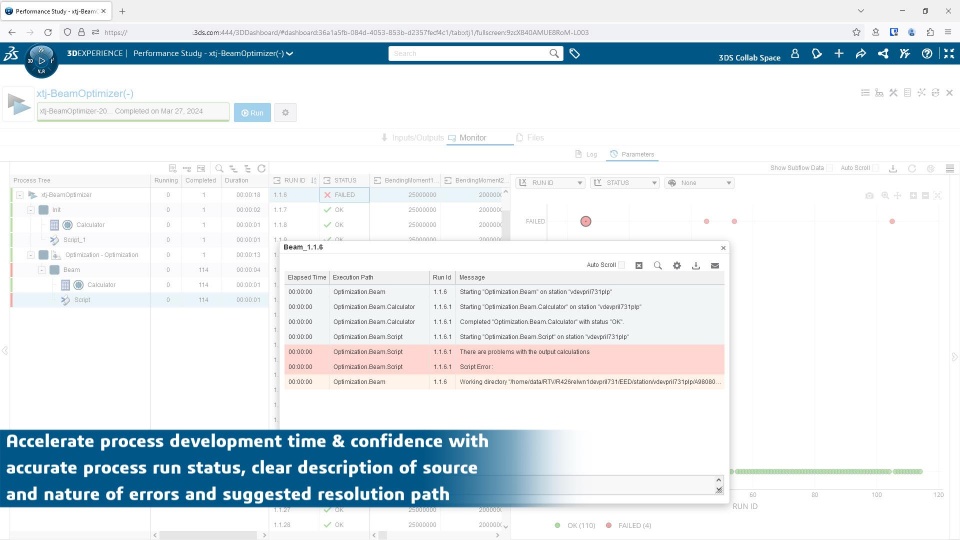Click the chart pan move icon
The height and width of the screenshot is (540, 960).
click(x=898, y=195)
